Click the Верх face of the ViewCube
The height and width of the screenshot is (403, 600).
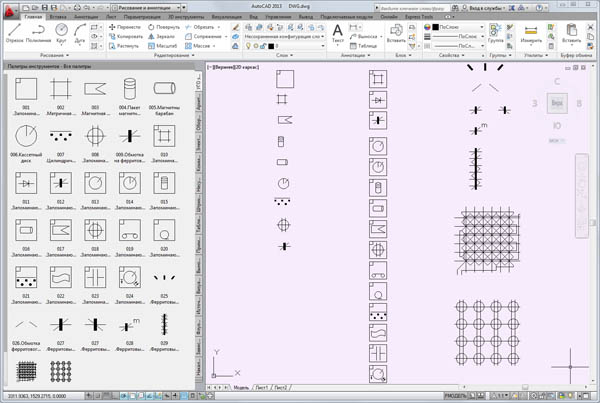[x=559, y=104]
